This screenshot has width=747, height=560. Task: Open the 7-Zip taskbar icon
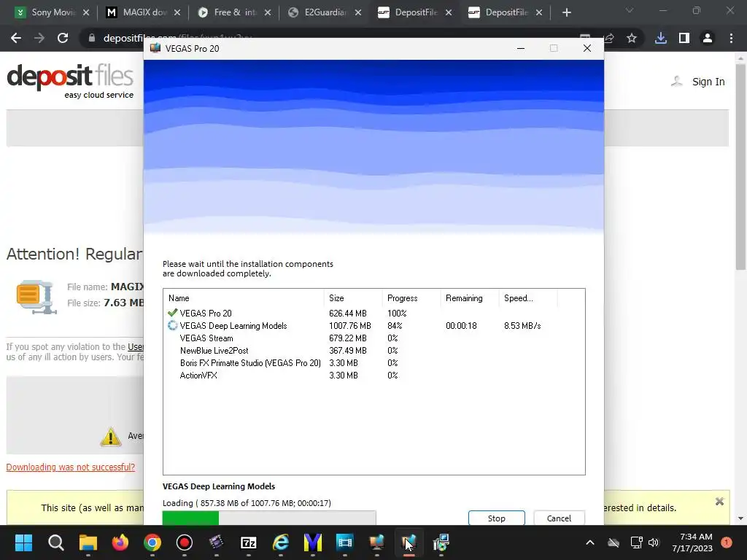pos(249,542)
